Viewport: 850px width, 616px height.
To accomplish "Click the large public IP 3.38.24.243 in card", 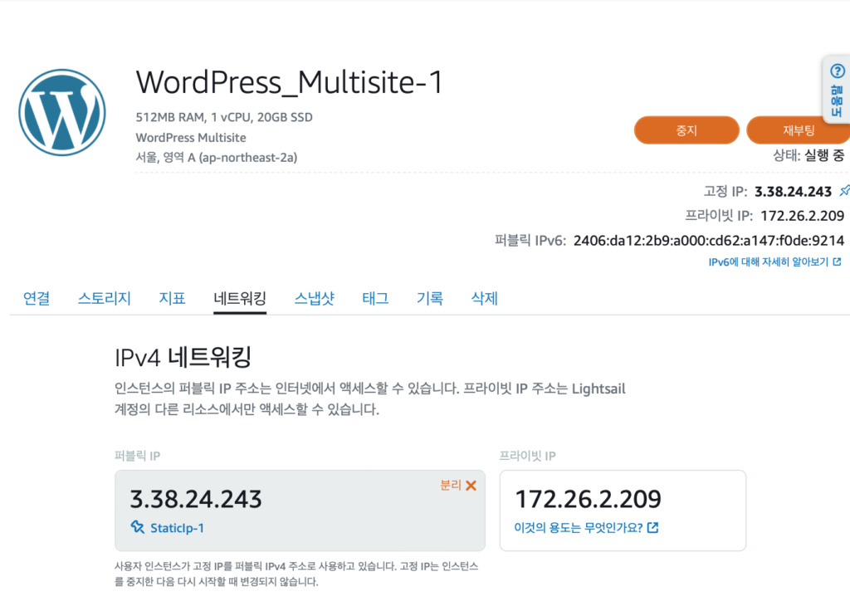I will [x=196, y=500].
